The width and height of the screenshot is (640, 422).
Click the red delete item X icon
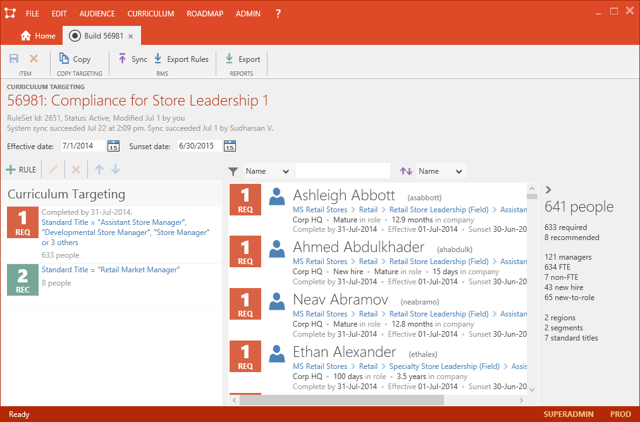click(34, 59)
